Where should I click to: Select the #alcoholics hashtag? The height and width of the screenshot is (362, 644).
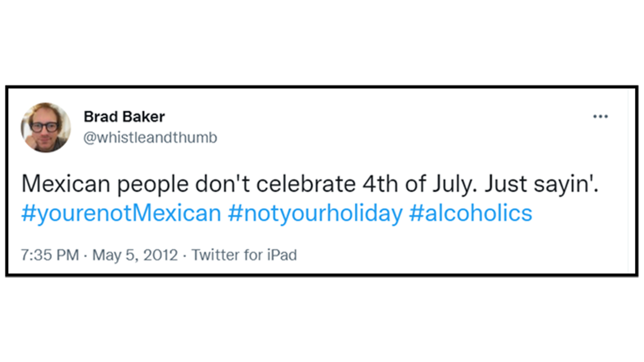pyautogui.click(x=471, y=213)
